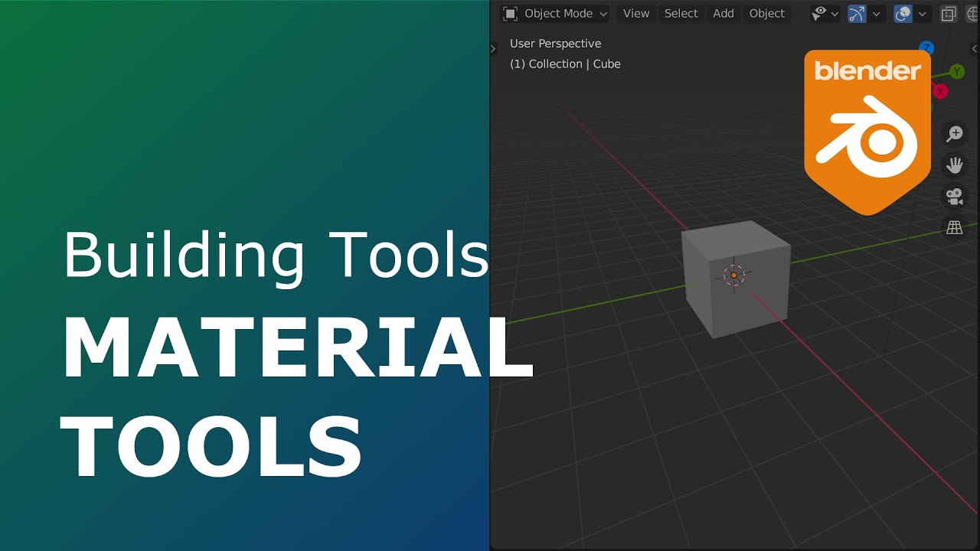Open the Add menu
This screenshot has height=551, width=980.
[x=724, y=14]
